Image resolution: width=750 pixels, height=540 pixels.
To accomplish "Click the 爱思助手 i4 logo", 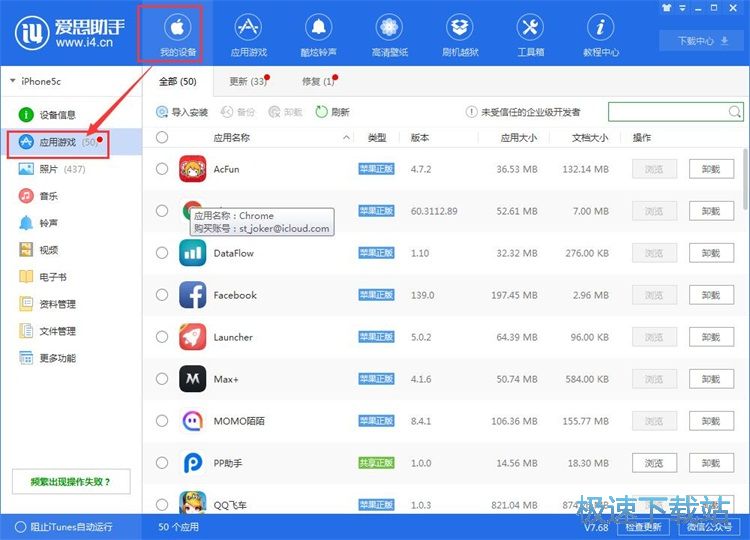I will coord(70,33).
